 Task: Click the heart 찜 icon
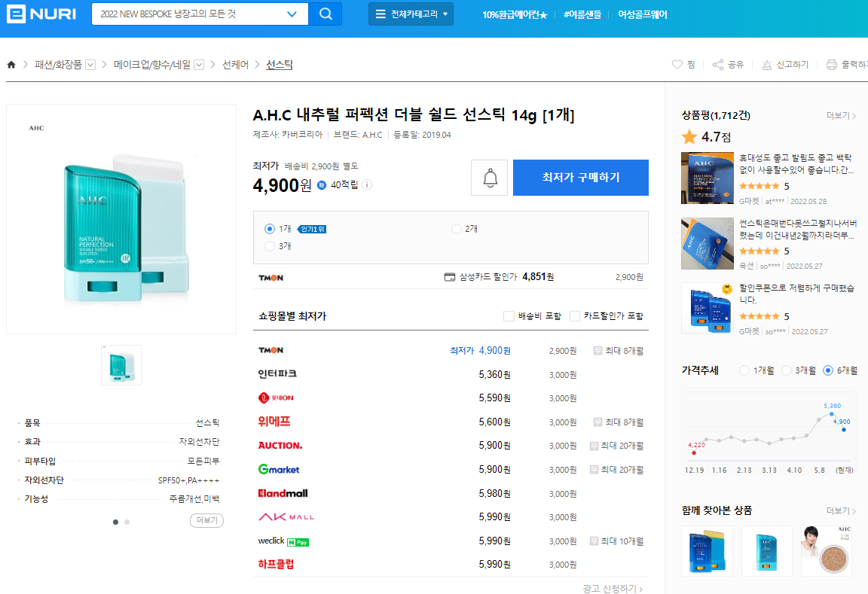(677, 65)
